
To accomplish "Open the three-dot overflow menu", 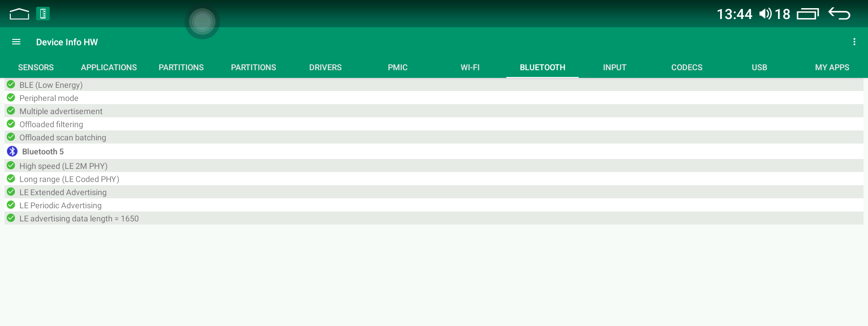I will [854, 42].
